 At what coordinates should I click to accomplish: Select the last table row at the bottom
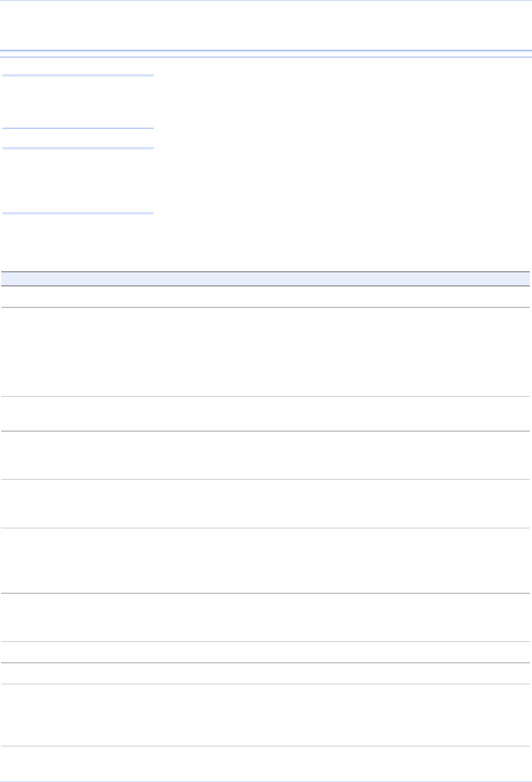click(x=265, y=764)
